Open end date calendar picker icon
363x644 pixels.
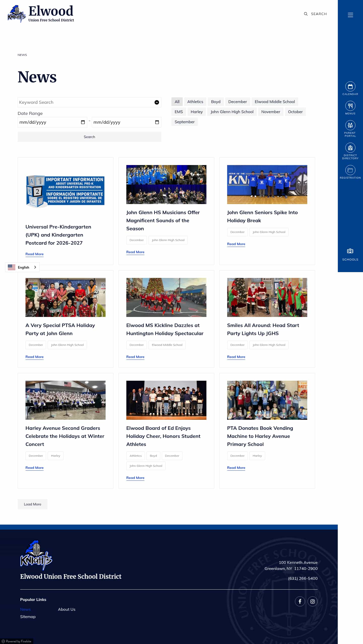coord(157,122)
